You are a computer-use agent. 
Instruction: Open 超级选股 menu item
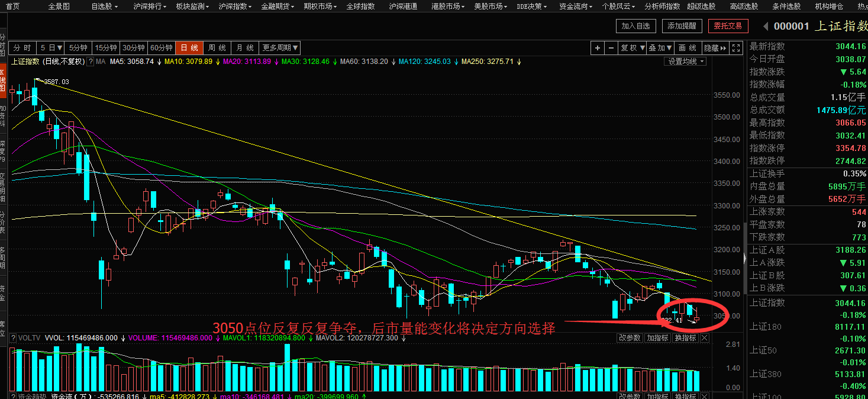[x=702, y=6]
